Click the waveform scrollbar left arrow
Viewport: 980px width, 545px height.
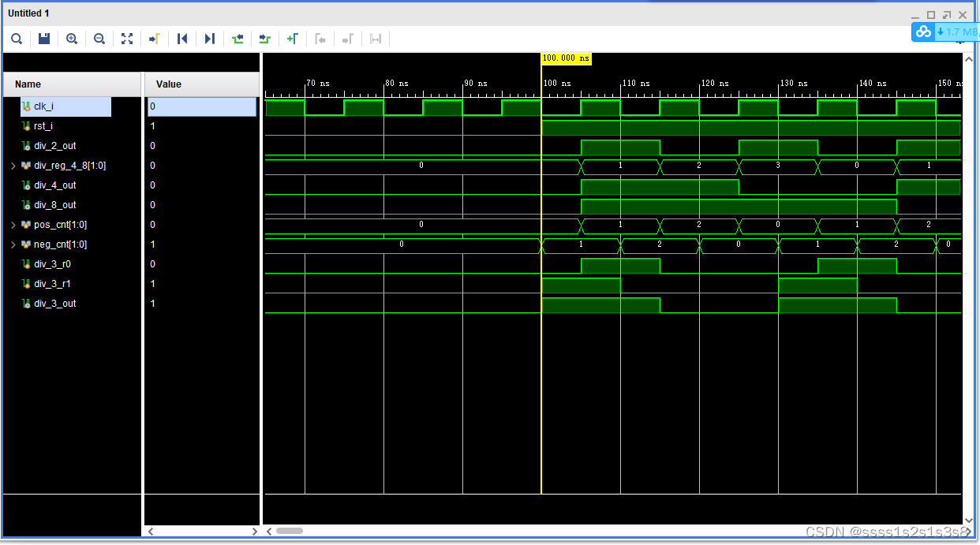268,531
